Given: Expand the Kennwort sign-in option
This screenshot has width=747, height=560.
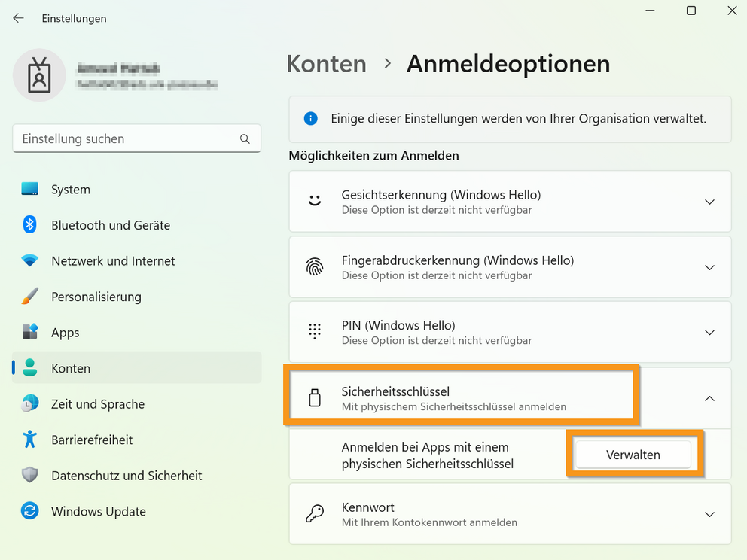Looking at the screenshot, I should pos(709,514).
